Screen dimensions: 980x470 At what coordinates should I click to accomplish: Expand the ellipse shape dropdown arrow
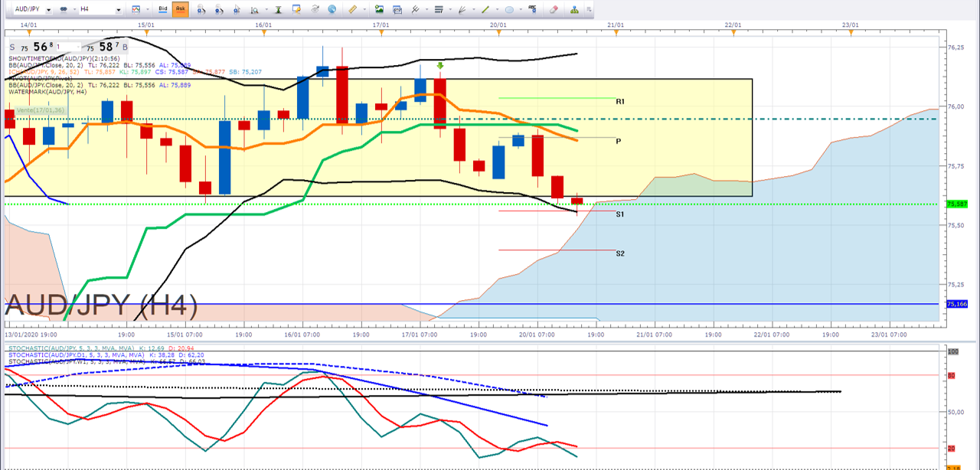tap(521, 9)
